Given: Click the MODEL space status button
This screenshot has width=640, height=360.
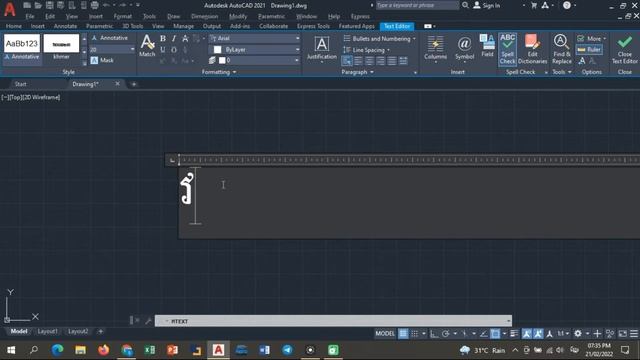Looking at the screenshot, I should [384, 333].
